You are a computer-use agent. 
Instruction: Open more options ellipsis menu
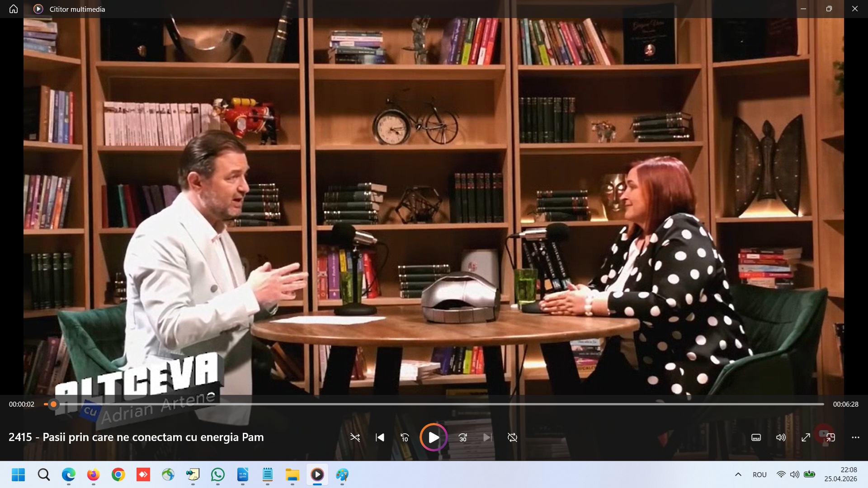click(855, 437)
